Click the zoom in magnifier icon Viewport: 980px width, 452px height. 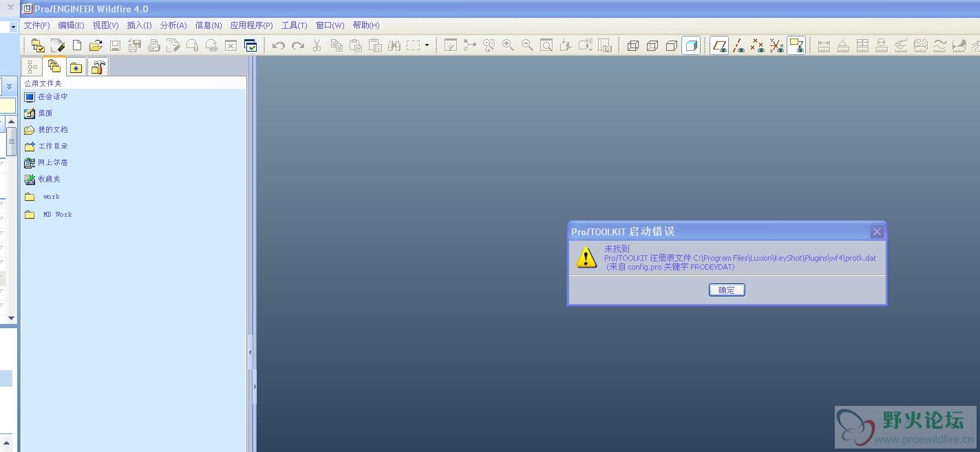(508, 46)
